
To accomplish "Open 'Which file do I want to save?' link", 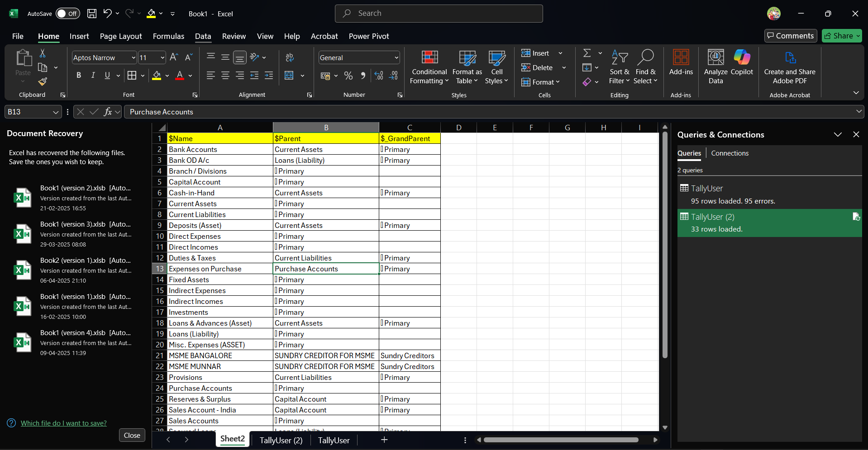I will click(x=63, y=423).
